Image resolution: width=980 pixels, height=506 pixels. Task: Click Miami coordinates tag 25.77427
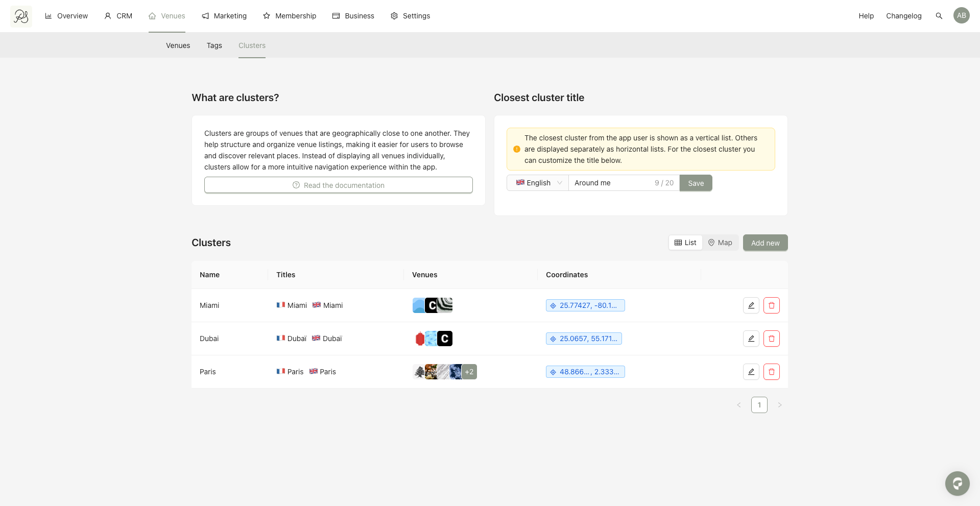tap(585, 305)
